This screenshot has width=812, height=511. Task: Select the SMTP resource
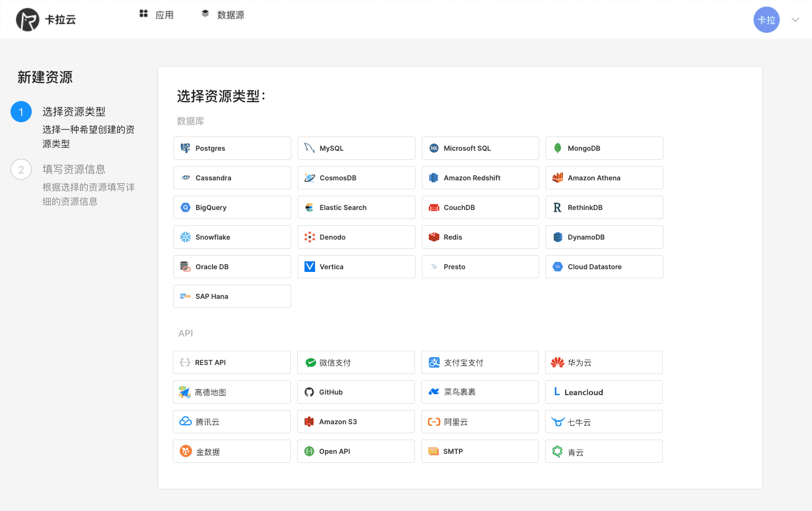pos(479,451)
